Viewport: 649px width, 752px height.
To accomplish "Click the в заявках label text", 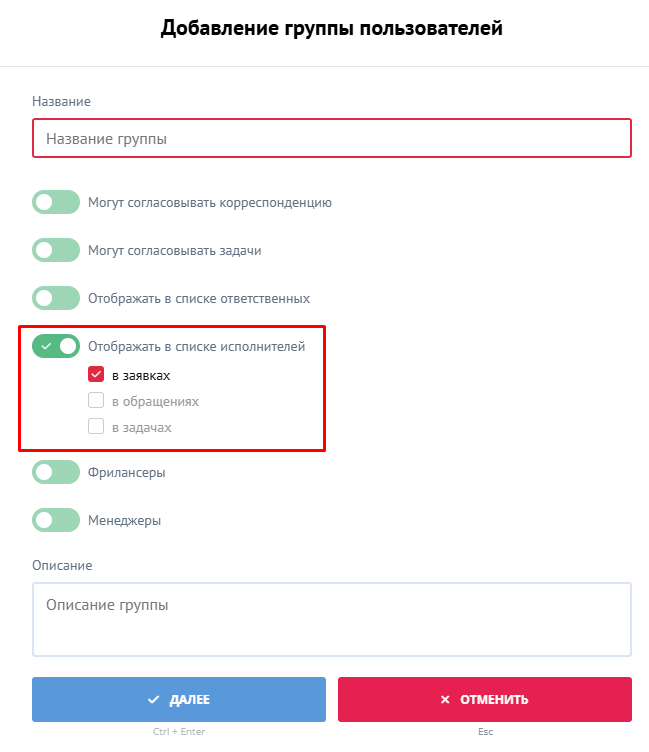I will (x=141, y=376).
